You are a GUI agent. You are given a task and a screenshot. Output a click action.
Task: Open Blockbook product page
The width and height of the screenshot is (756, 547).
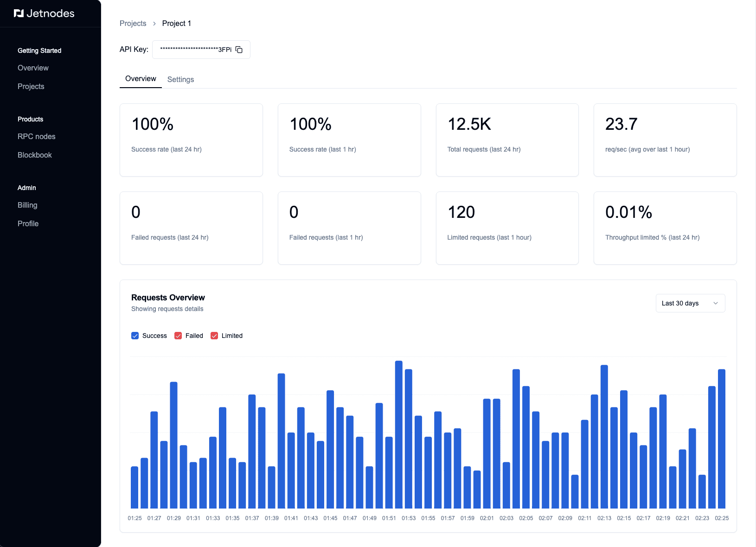click(35, 155)
